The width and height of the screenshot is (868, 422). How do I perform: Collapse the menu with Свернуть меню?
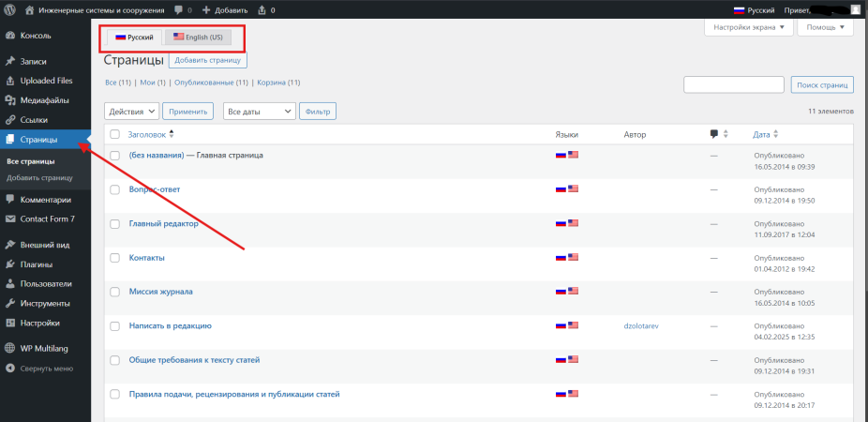45,368
